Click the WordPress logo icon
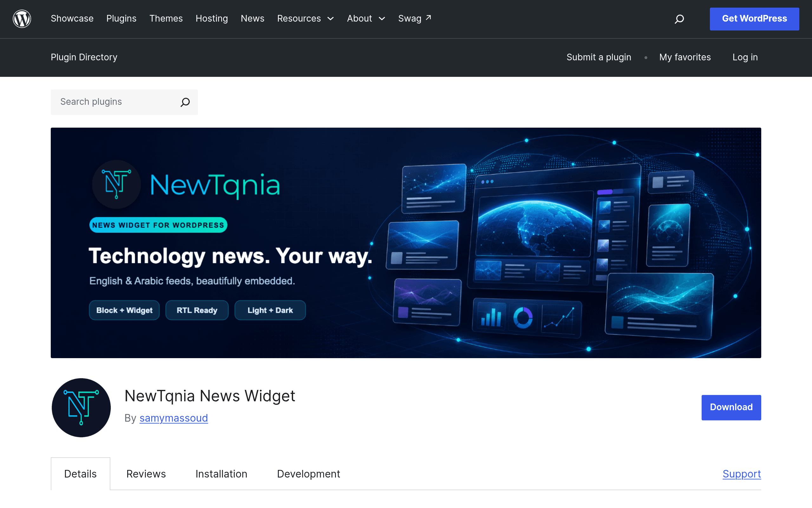The image size is (812, 508). coord(22,19)
